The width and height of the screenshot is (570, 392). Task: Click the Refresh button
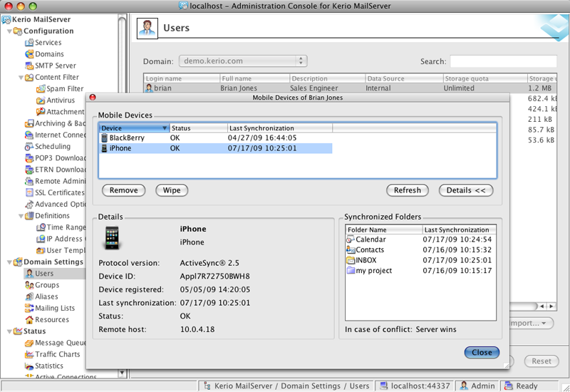click(407, 190)
